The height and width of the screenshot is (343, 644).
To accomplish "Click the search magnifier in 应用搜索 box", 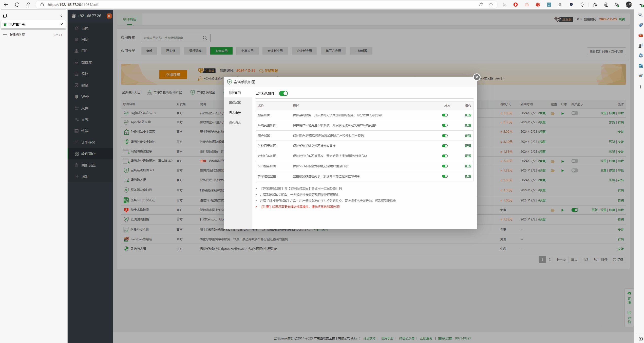I will click(205, 38).
